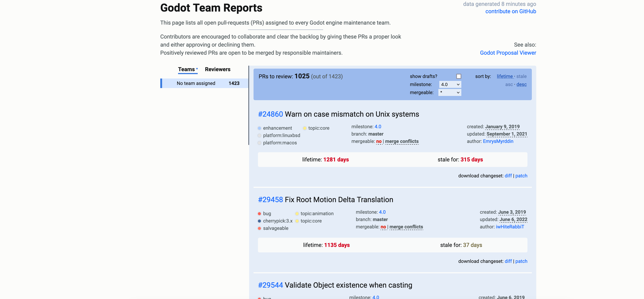Screen dimensions: 644x299
Task: Open author EmrysMyrddin's profile
Action: coord(498,141)
